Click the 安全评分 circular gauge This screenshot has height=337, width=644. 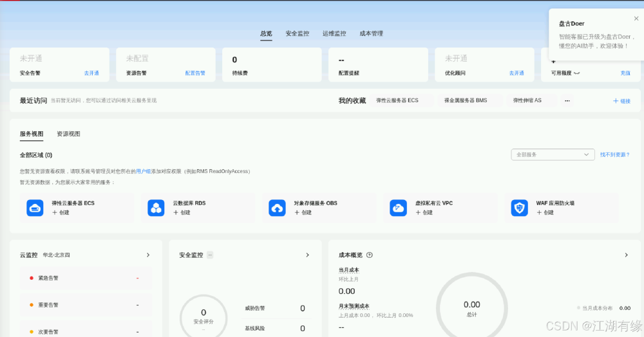pos(204,316)
